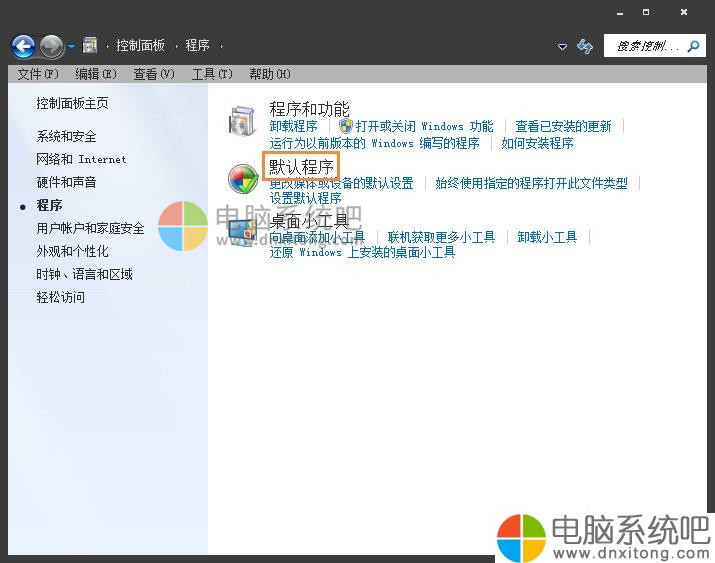Open the 桌面小工具 heading
The image size is (715, 563).
[x=309, y=221]
